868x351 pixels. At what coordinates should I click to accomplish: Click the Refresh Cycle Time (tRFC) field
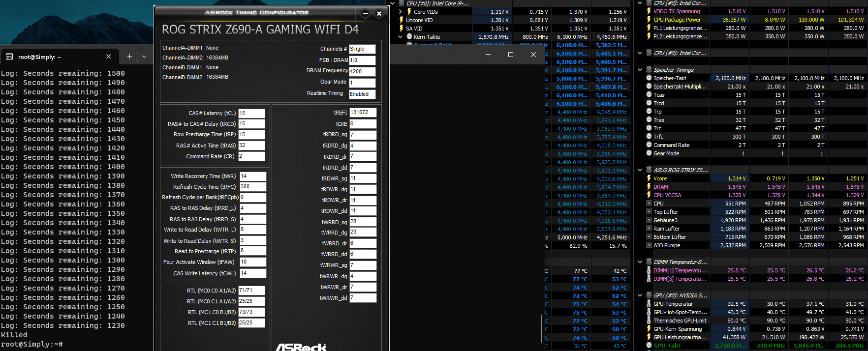pos(253,187)
